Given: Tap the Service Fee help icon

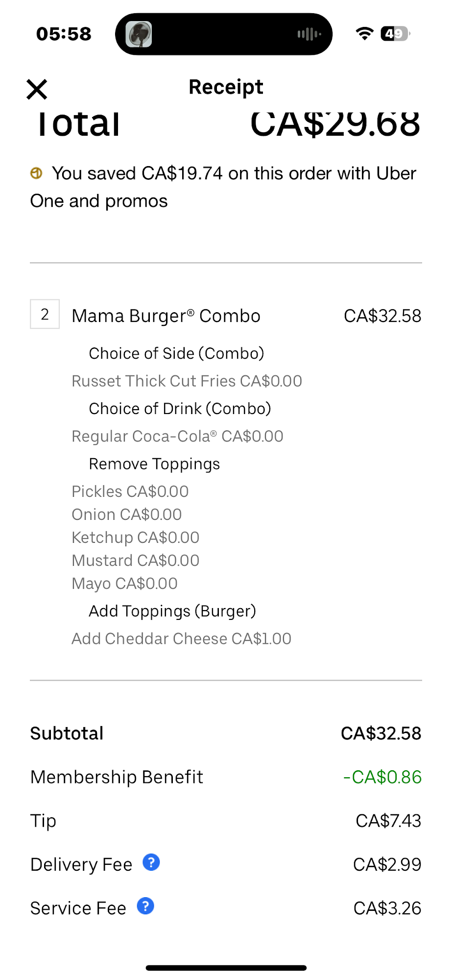Looking at the screenshot, I should point(145,906).
